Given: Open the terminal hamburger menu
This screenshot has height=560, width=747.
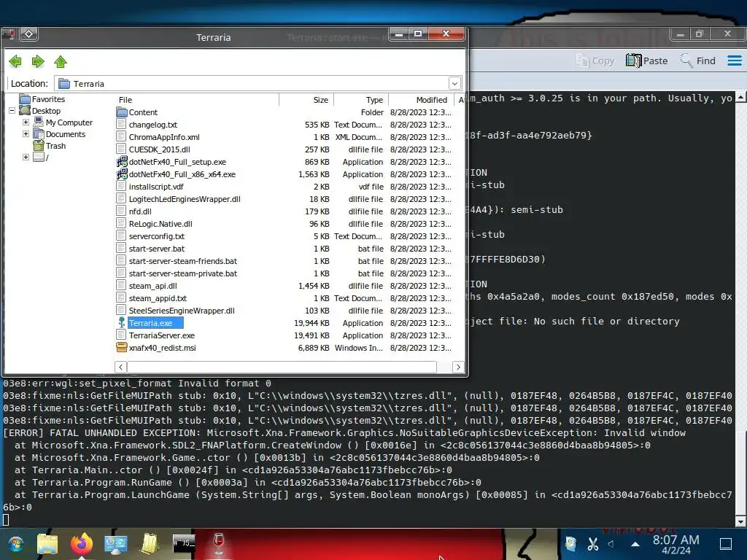Looking at the screenshot, I should click(734, 61).
